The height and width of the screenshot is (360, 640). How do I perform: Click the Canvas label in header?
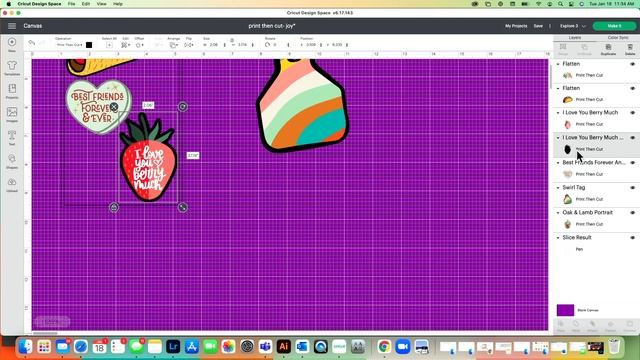pos(33,26)
